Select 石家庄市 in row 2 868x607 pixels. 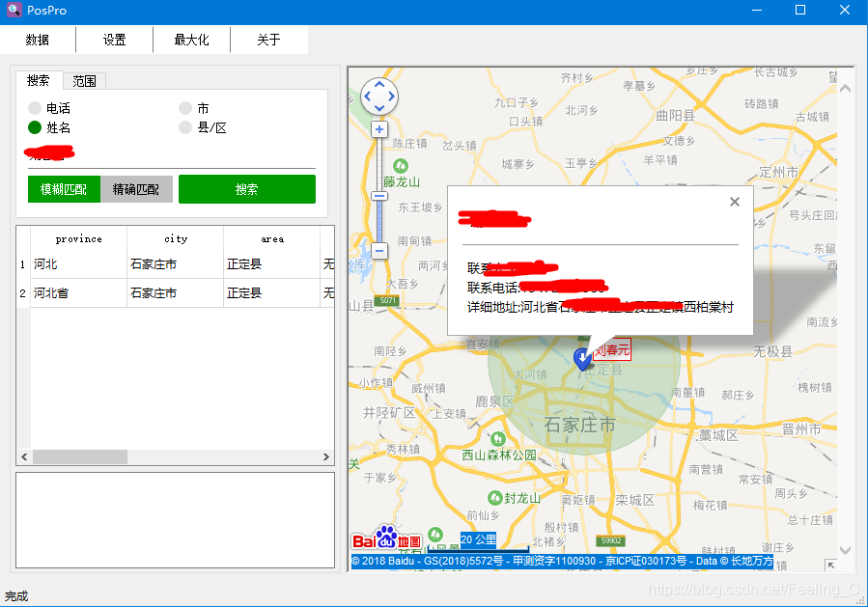tap(176, 292)
